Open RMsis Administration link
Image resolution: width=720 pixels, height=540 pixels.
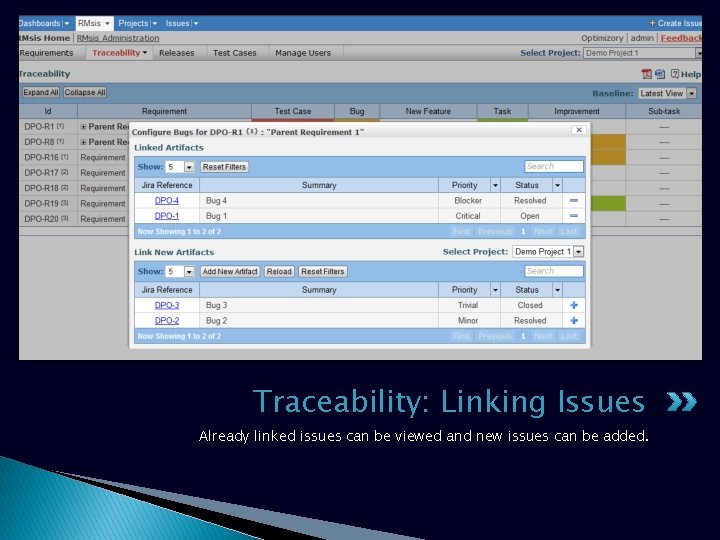coord(118,38)
